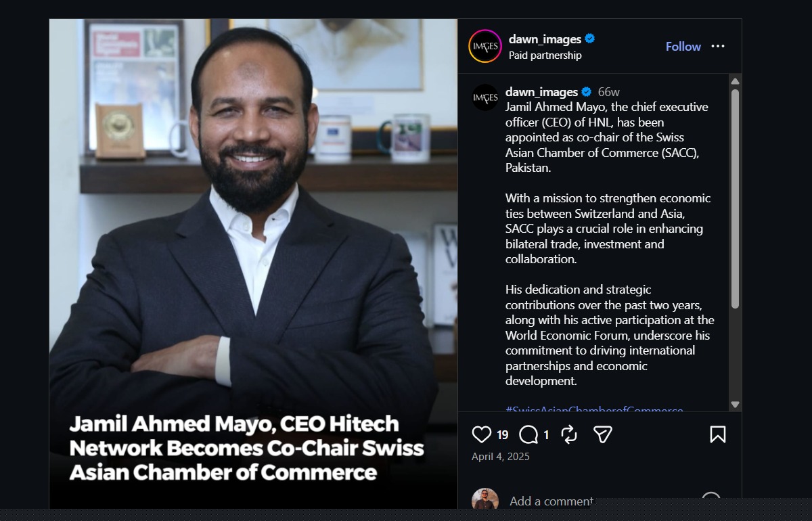Click the Follow button
The height and width of the screenshot is (521, 812).
683,46
